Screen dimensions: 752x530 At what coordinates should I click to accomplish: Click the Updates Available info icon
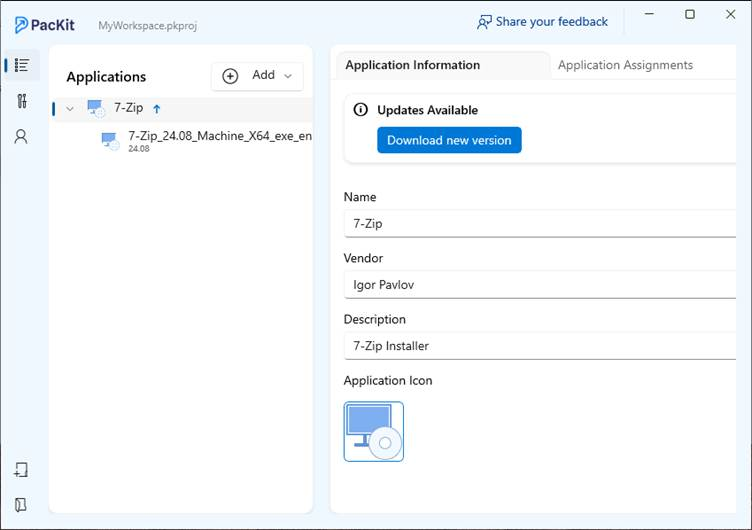click(x=361, y=110)
